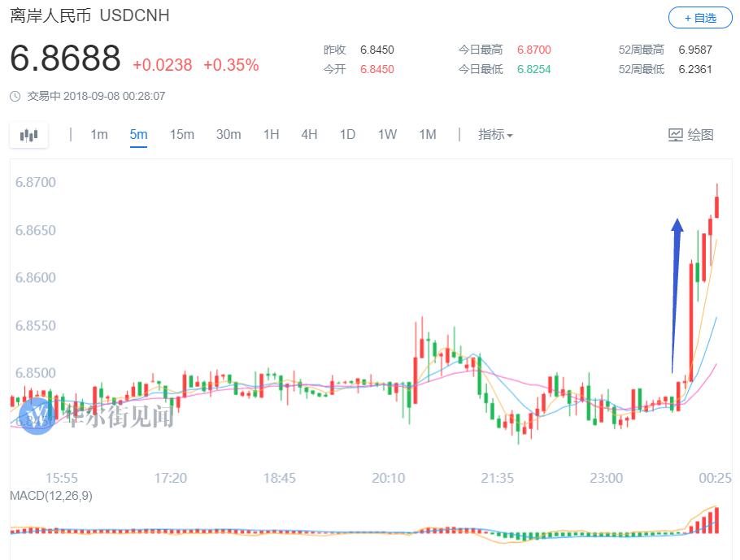Viewport: 740px width, 560px height.
Task: Click the 离岸人民币 USDCNH title
Action: [x=89, y=15]
